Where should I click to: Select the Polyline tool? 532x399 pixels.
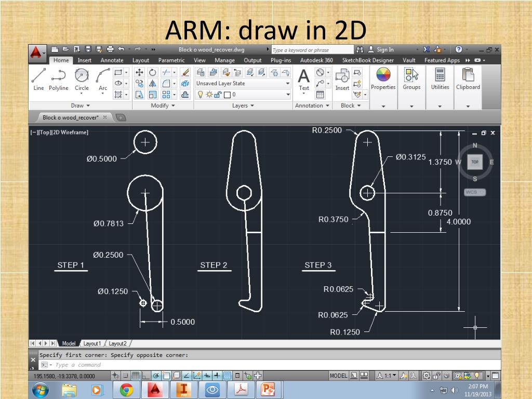[x=58, y=79]
